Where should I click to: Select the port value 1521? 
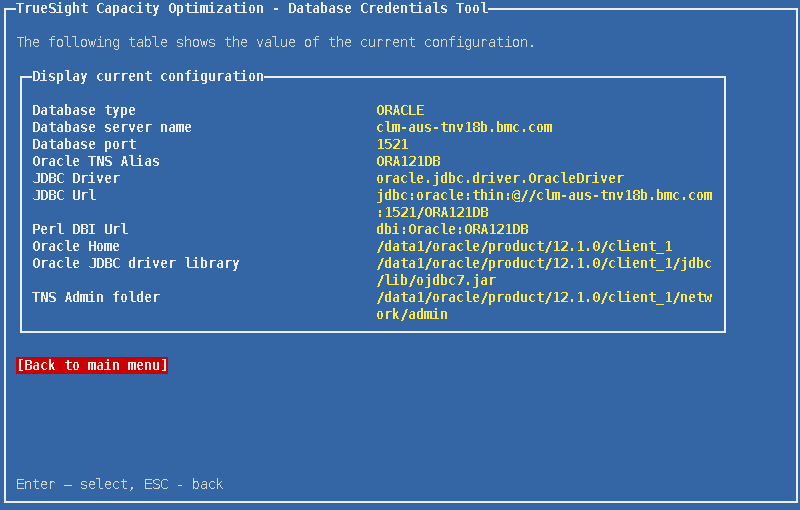[x=392, y=144]
